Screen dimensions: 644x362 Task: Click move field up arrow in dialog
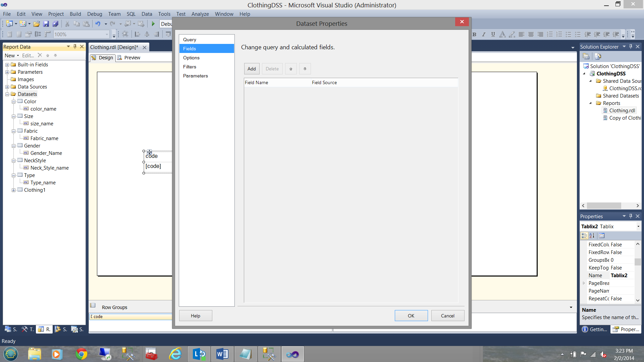click(291, 69)
